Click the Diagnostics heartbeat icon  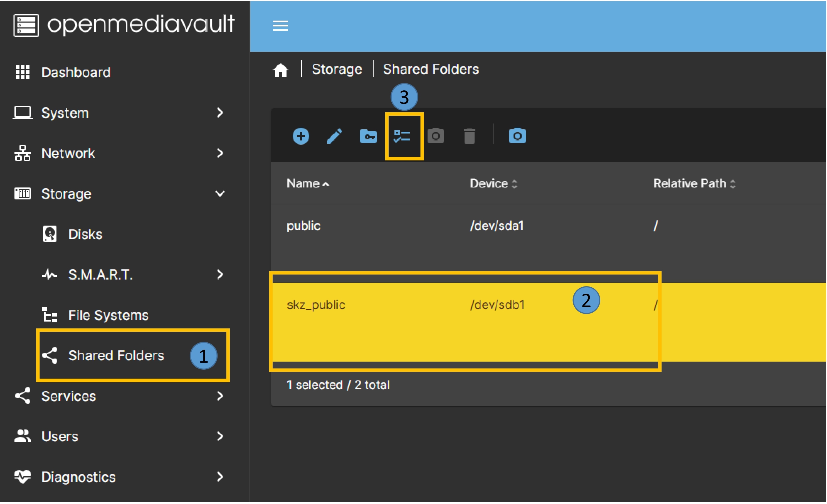(x=23, y=477)
